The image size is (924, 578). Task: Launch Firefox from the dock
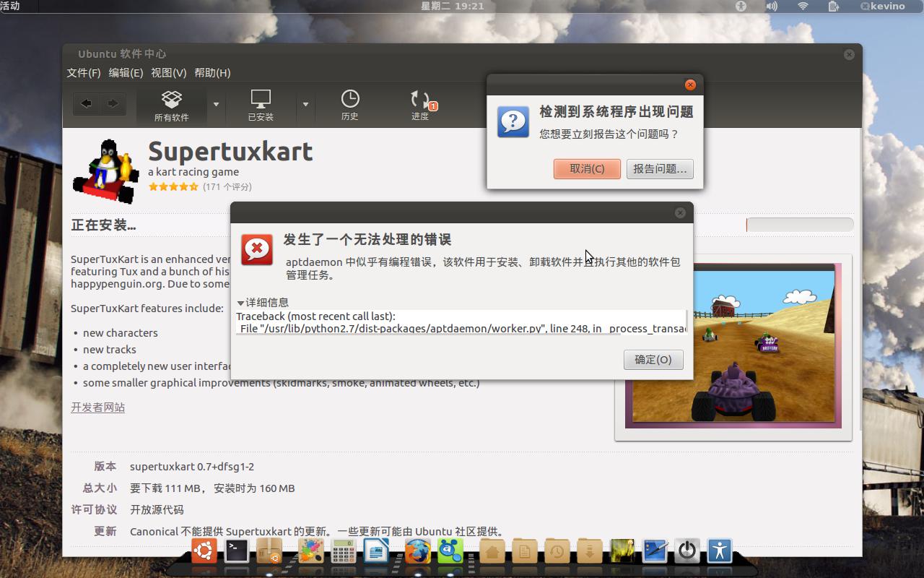pos(417,551)
